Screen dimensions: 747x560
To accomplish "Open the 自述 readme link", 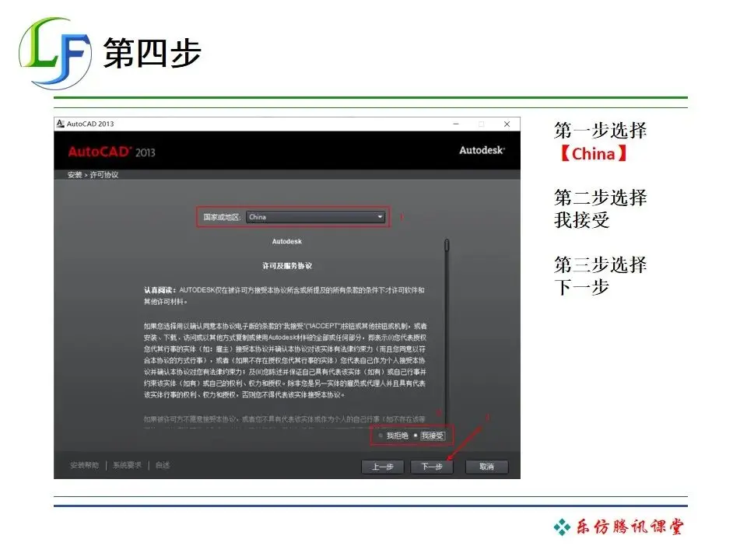I will click(x=163, y=465).
